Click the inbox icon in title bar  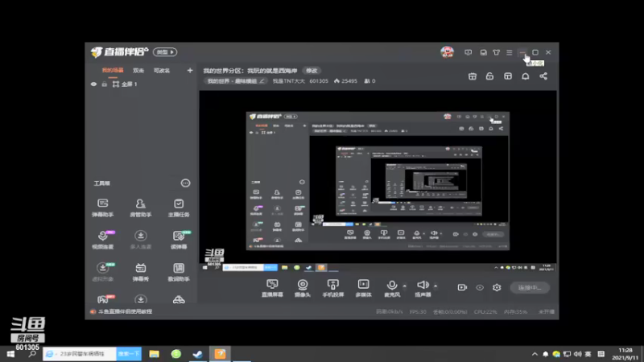[483, 52]
